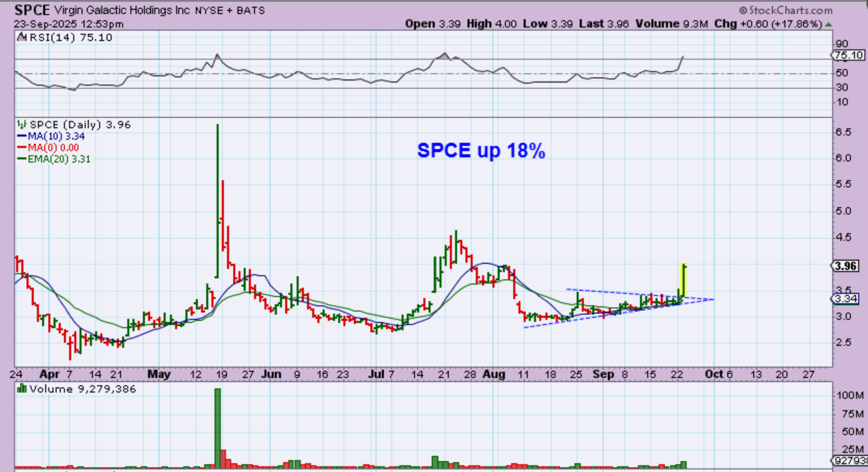This screenshot has width=868, height=472.
Task: Click the May label on the date axis
Action: coord(159,374)
